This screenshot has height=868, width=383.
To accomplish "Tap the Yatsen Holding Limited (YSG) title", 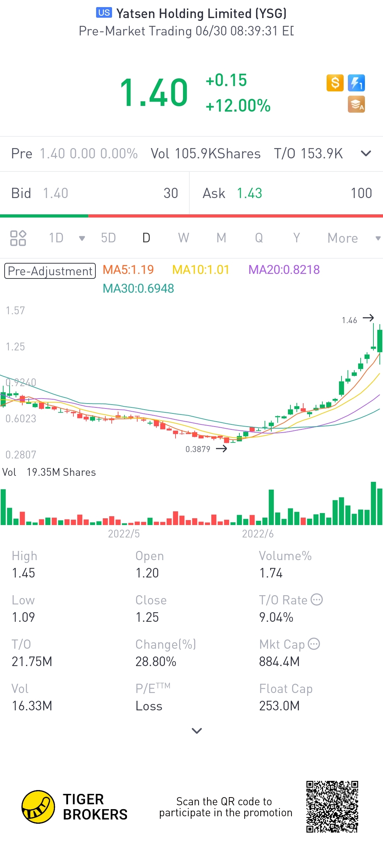I will 201,13.
